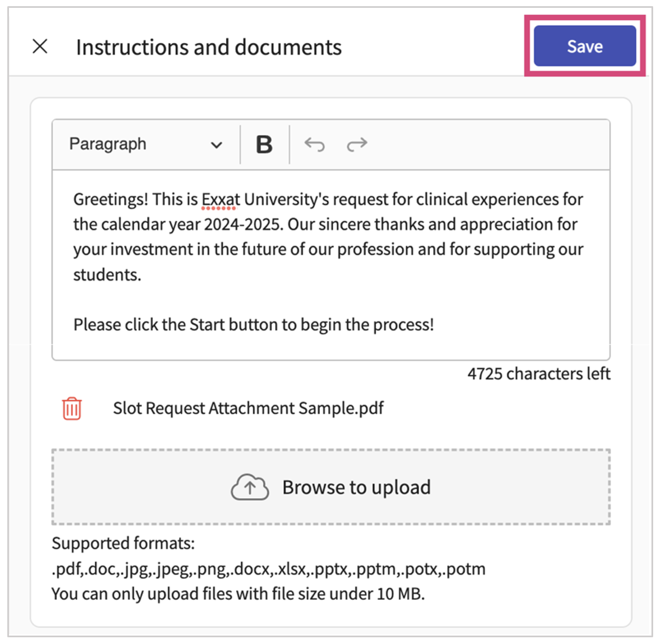Click the cloud upload icon
The width and height of the screenshot is (661, 644).
pos(250,487)
